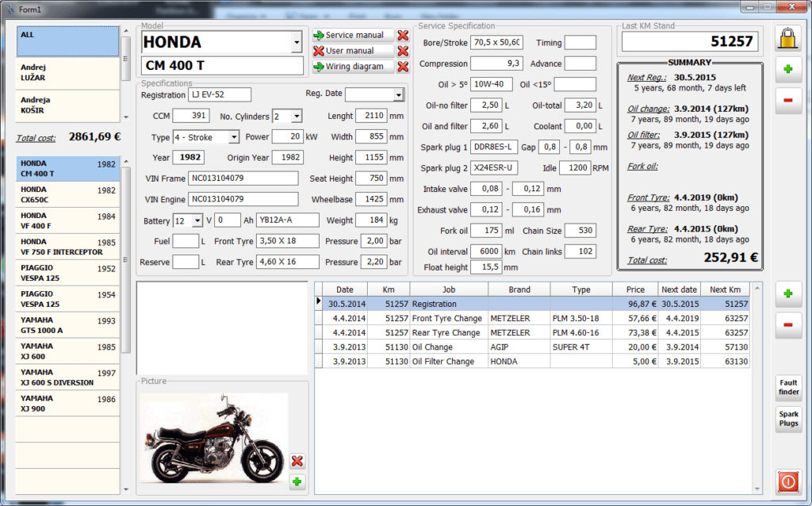Remove a job with the red minus beside the table

788,324
